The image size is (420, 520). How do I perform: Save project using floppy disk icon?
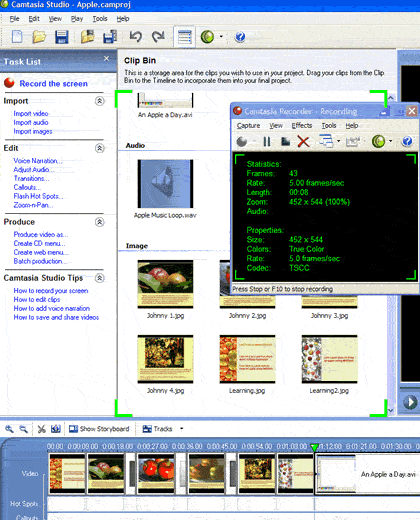(x=62, y=37)
